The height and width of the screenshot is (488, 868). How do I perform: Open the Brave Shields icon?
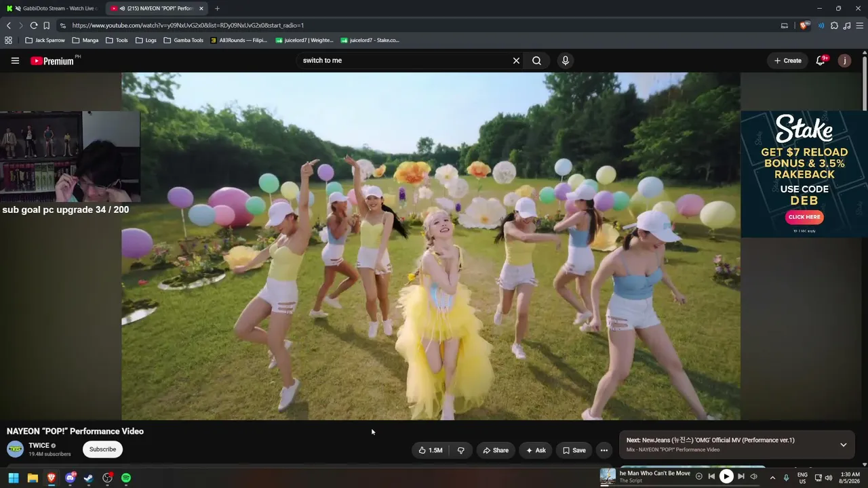(x=804, y=26)
